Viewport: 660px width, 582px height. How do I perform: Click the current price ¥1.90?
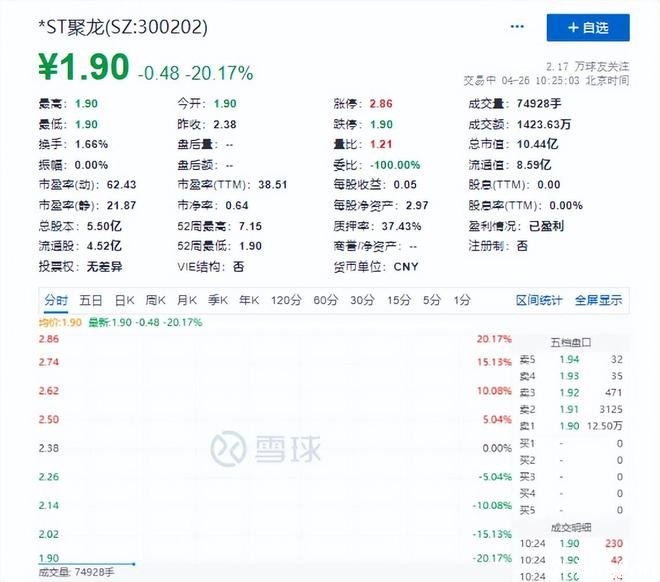tap(83, 67)
